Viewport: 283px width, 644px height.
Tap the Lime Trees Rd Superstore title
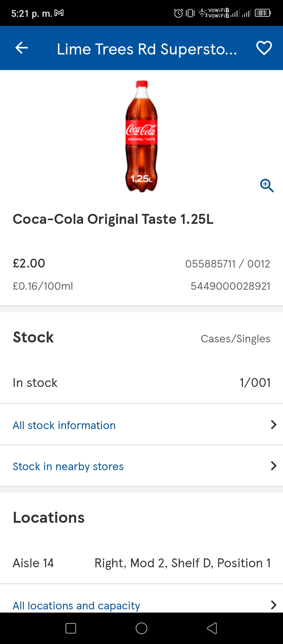147,49
